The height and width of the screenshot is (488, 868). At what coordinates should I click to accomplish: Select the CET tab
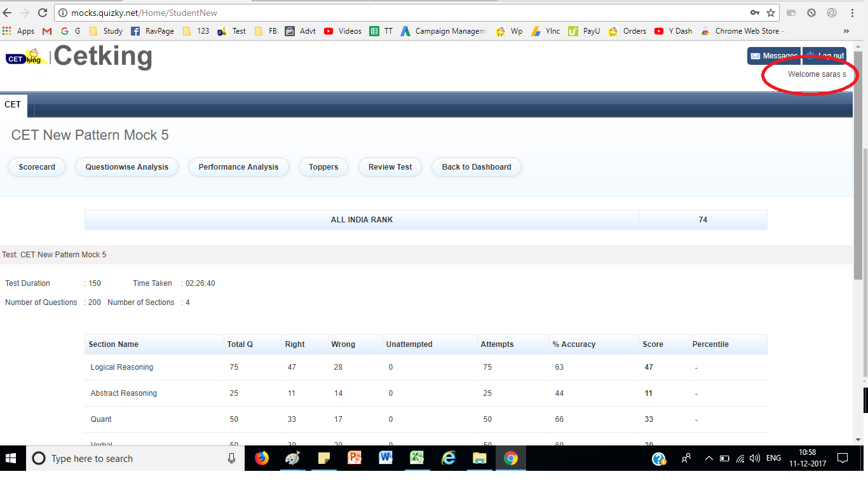click(x=13, y=104)
